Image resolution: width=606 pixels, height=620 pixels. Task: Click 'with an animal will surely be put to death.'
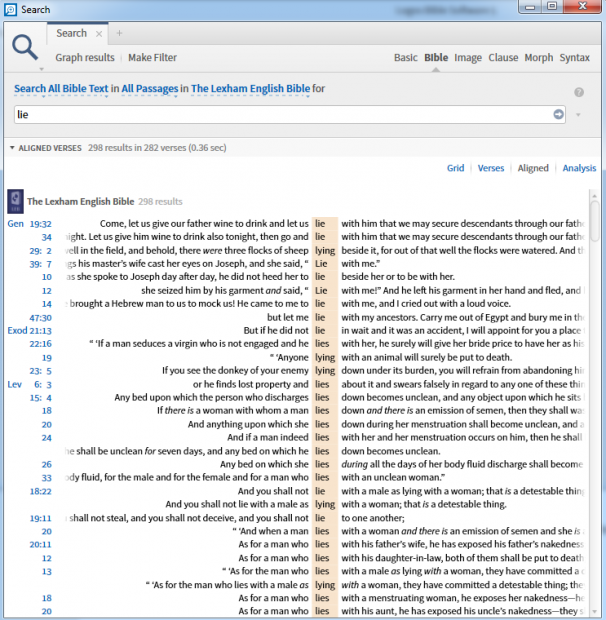(x=427, y=357)
